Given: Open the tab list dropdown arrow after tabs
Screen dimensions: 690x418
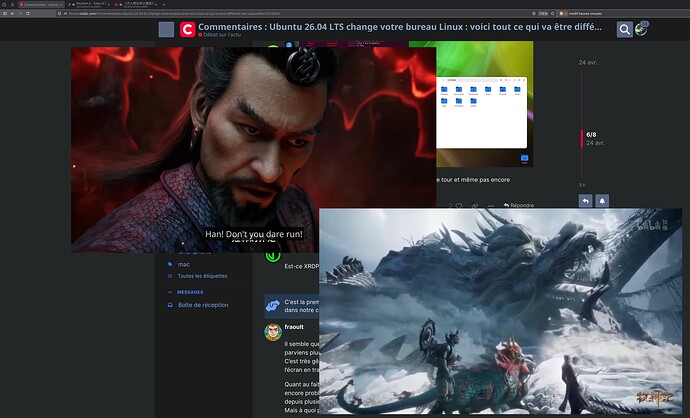Looking at the screenshot, I should tap(164, 4).
